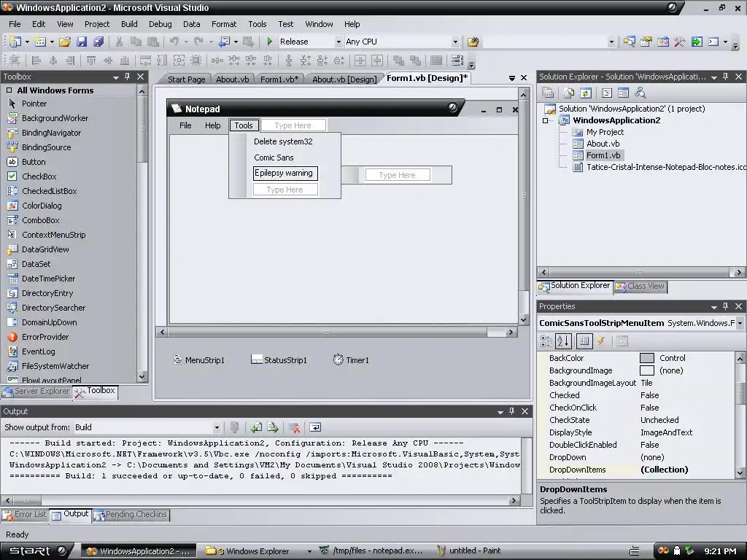Collapse the All Windows Forms toolbox group

pyautogui.click(x=9, y=90)
